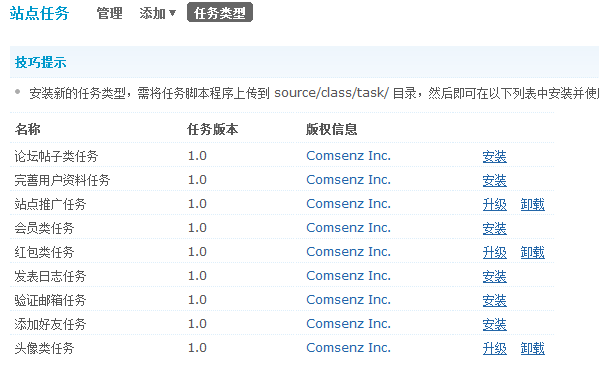The height and width of the screenshot is (376, 600).
Task: Uninstall the 头像类任务 task type
Action: point(532,348)
